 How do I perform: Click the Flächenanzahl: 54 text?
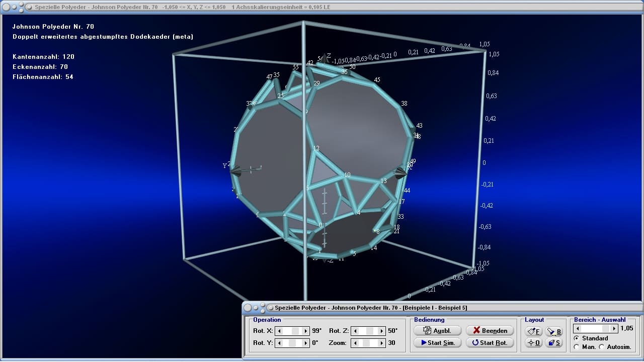point(43,77)
